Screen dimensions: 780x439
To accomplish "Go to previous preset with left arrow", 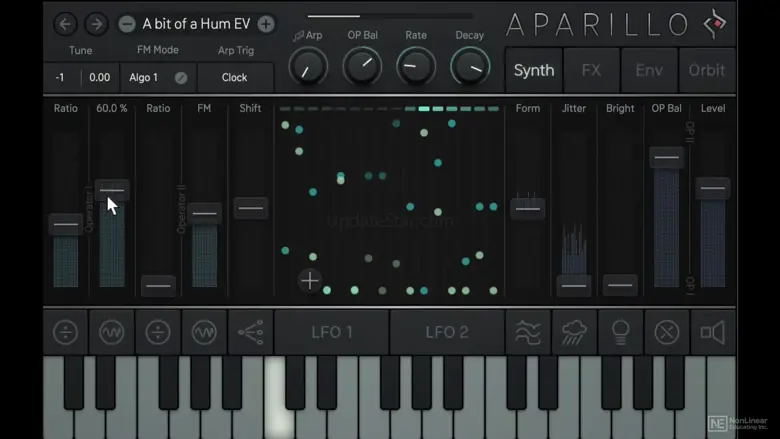I will [65, 24].
